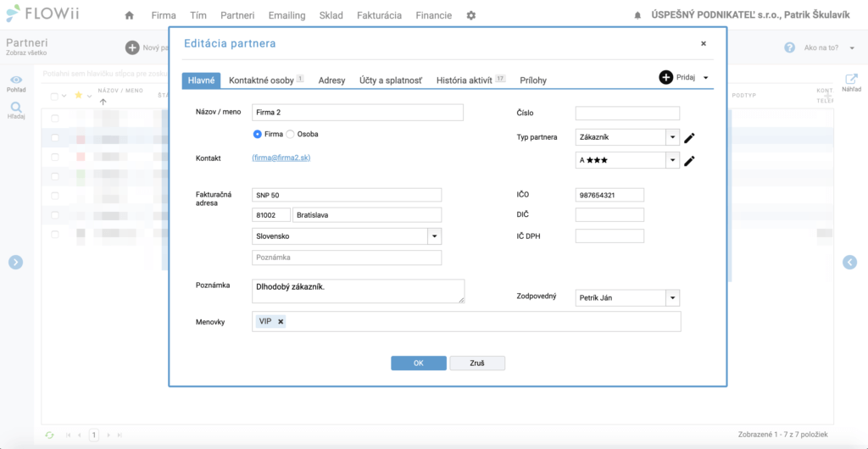Click the Zobraz všetko link
868x449 pixels.
(x=26, y=53)
